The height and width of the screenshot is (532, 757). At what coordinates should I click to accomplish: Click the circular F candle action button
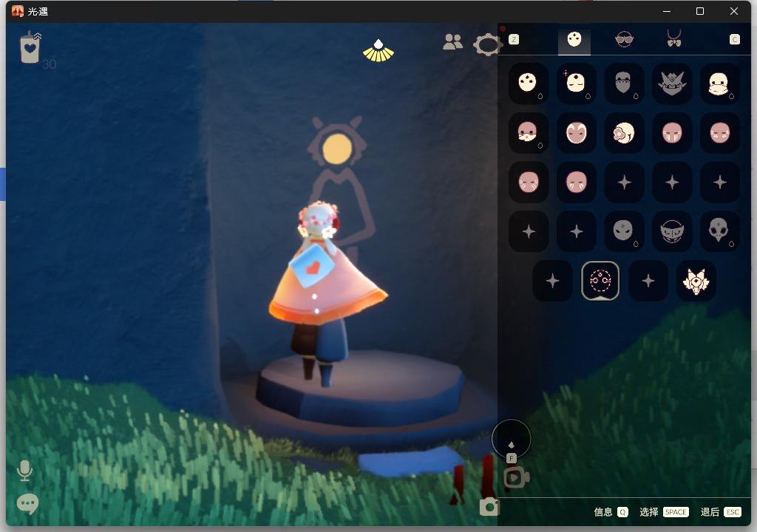pos(512,440)
